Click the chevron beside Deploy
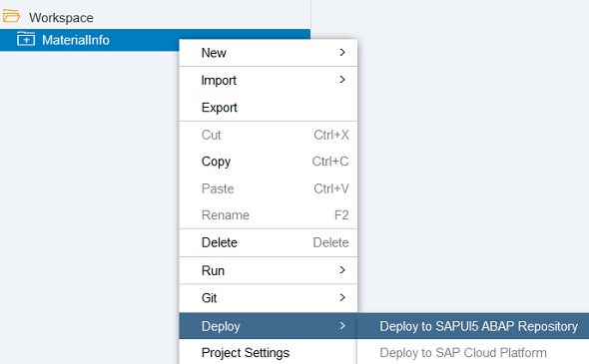 [x=342, y=326]
